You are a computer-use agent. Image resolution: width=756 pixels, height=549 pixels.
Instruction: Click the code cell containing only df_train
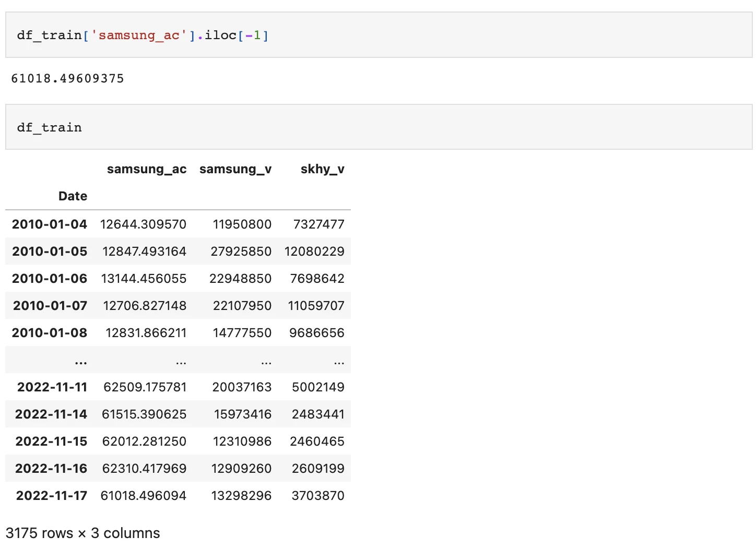(x=50, y=127)
